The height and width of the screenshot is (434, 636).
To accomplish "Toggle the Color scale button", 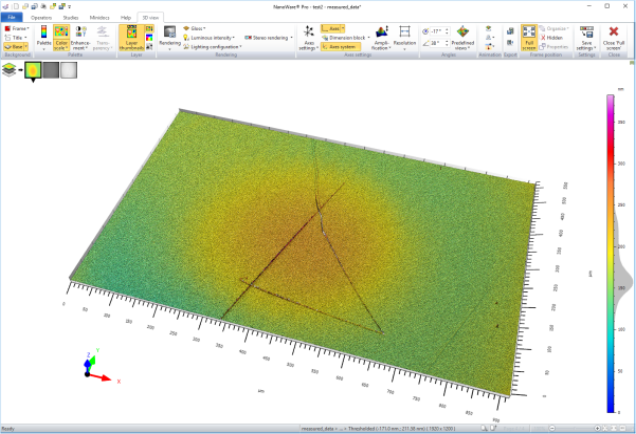I will tap(62, 37).
